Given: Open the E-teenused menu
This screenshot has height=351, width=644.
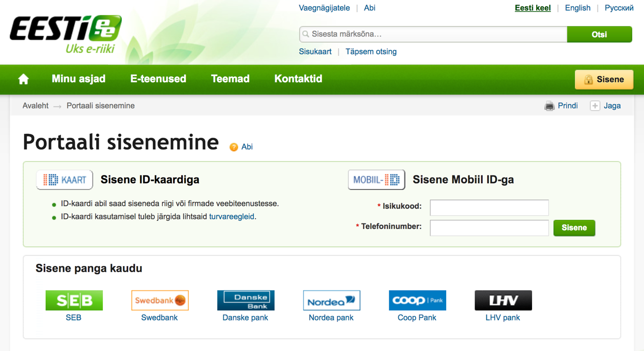Looking at the screenshot, I should tap(158, 79).
